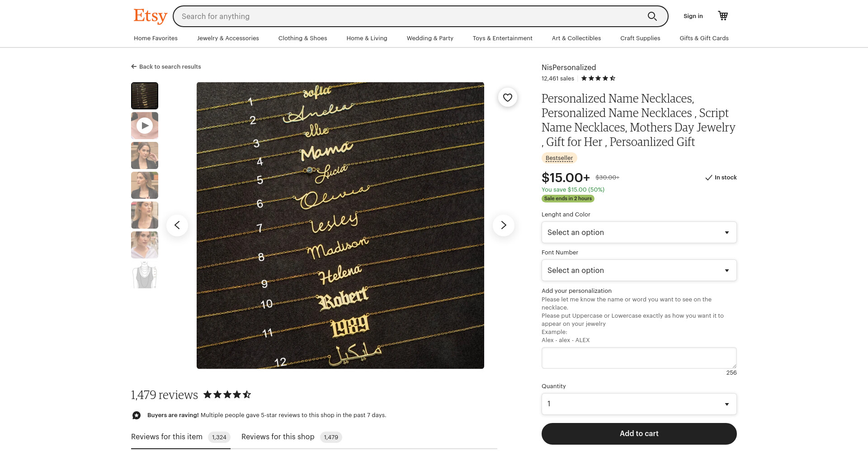Open the Font Number dropdown

point(639,270)
